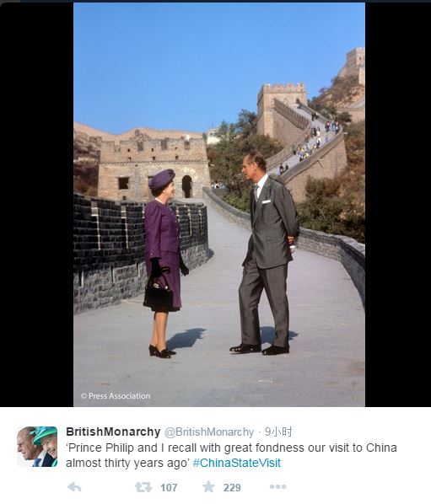Favorite the tweet using the star icon
Screen dimensions: 431x504
point(208,486)
